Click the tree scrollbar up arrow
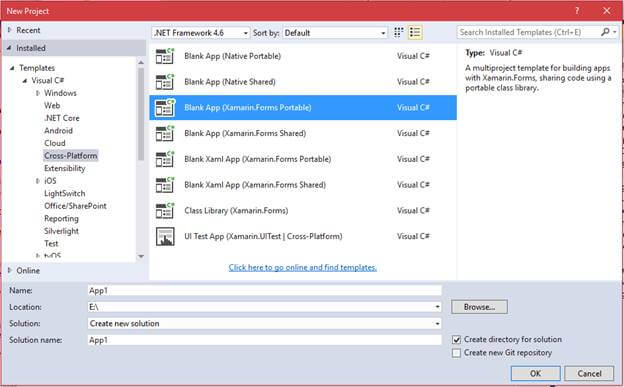The image size is (624, 387). pos(141,63)
